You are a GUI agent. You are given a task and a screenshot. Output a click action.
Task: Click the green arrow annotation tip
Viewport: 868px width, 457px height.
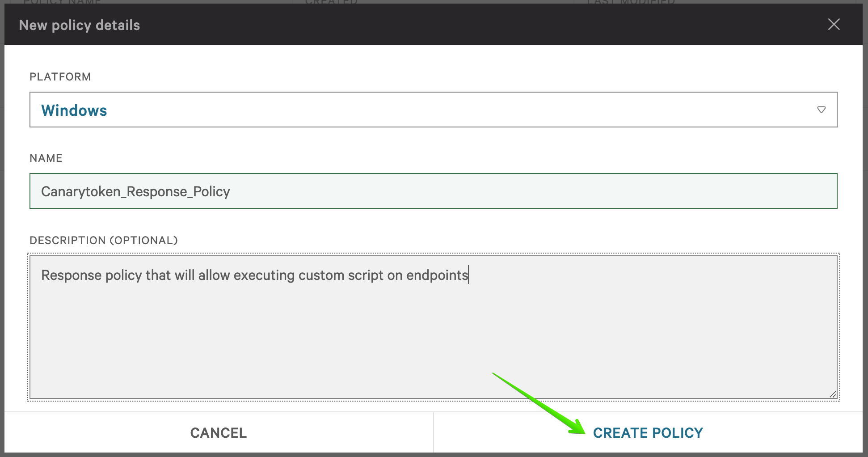click(582, 432)
